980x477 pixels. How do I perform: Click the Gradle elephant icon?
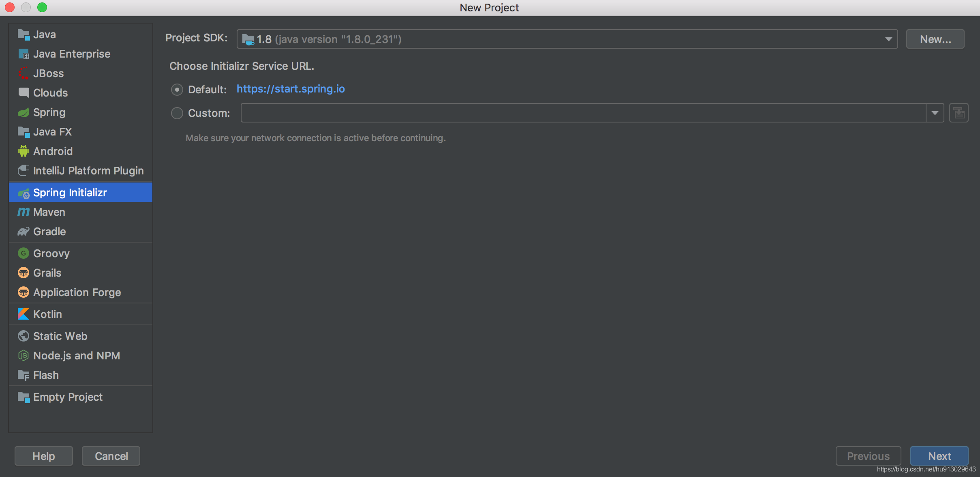tap(24, 232)
